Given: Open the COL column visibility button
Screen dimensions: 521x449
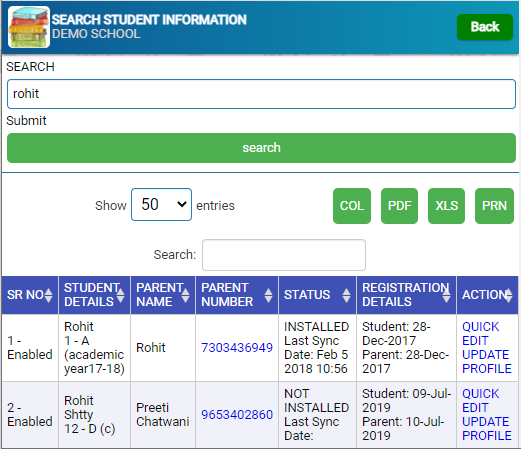Looking at the screenshot, I should (x=352, y=206).
